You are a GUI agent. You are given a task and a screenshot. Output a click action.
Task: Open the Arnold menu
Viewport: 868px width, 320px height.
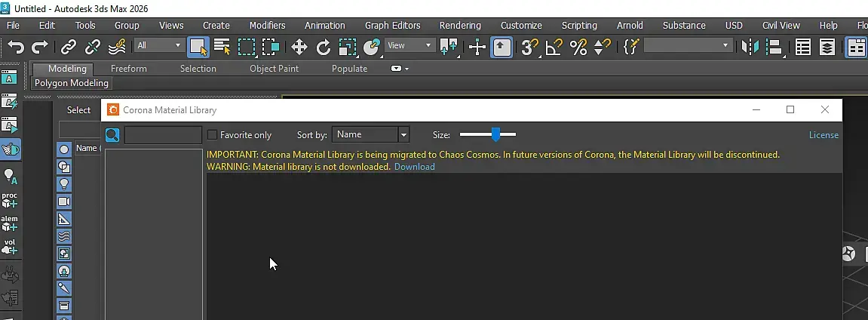tap(630, 25)
